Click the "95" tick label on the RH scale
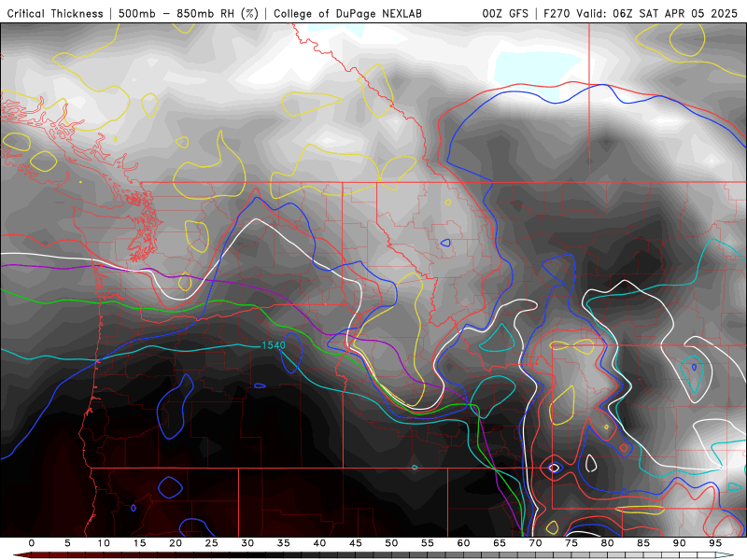The image size is (747, 560). tap(715, 543)
